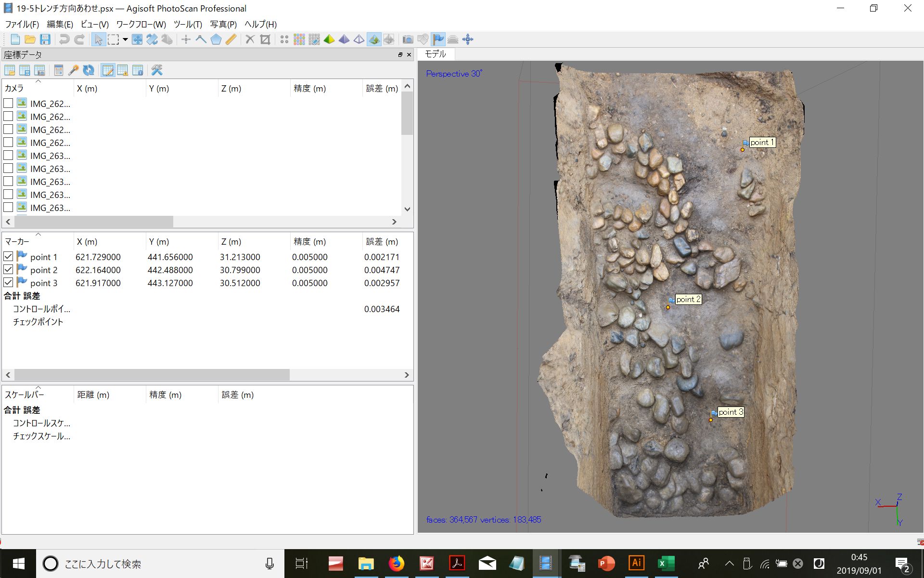Screen dimensions: 924x578
Task: Click the モデル tab
Action: point(436,54)
